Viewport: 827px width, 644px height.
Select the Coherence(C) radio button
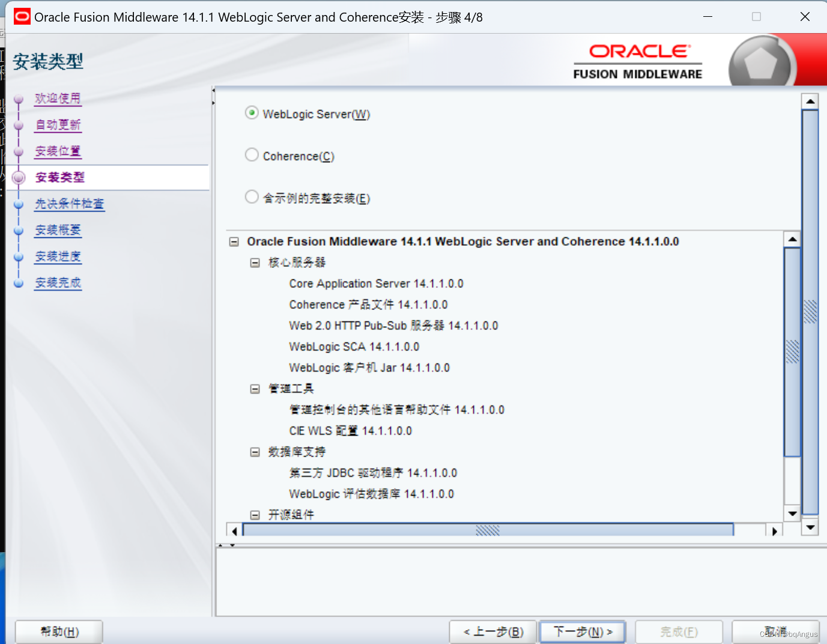(252, 155)
